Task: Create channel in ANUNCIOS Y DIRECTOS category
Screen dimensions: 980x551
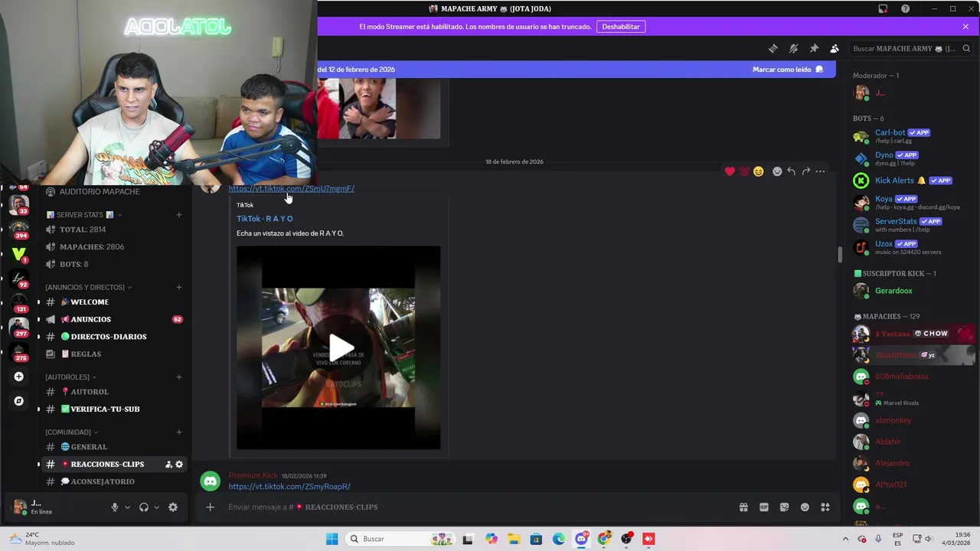Action: pos(179,288)
